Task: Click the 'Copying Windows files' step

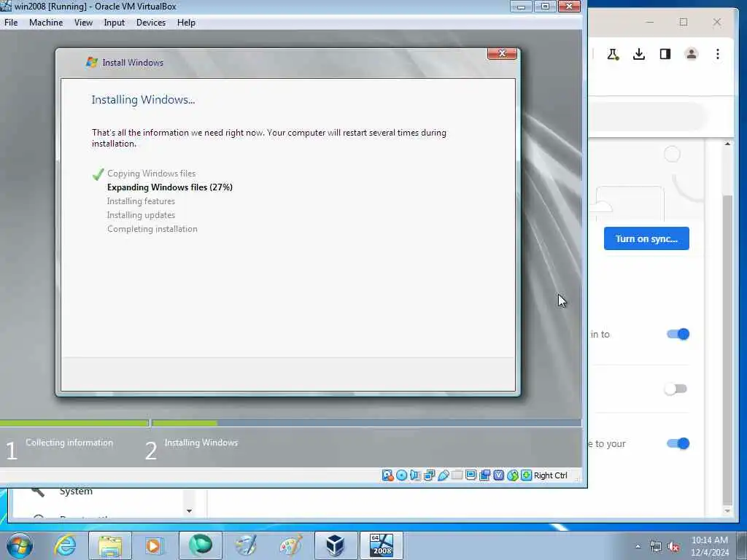Action: pos(151,174)
